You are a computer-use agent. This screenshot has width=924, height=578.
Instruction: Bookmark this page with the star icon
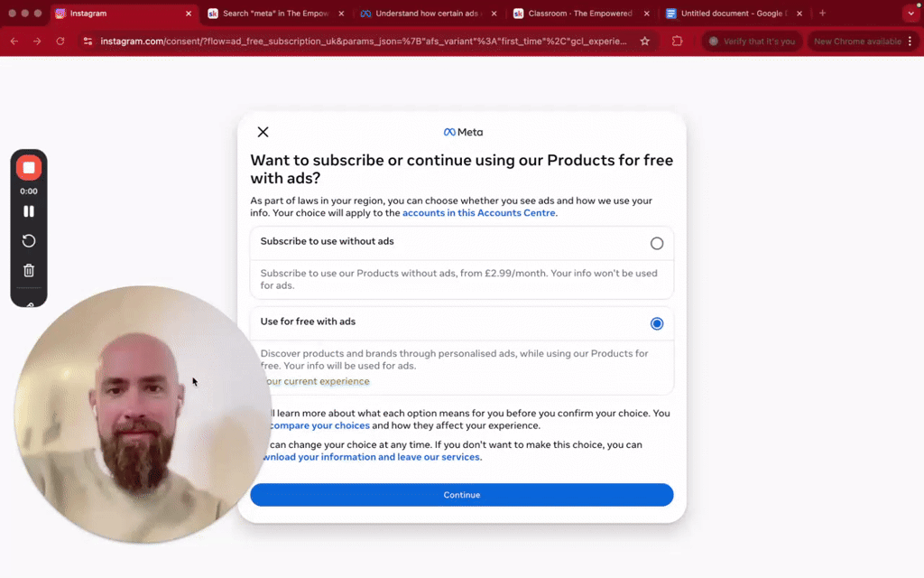point(644,42)
